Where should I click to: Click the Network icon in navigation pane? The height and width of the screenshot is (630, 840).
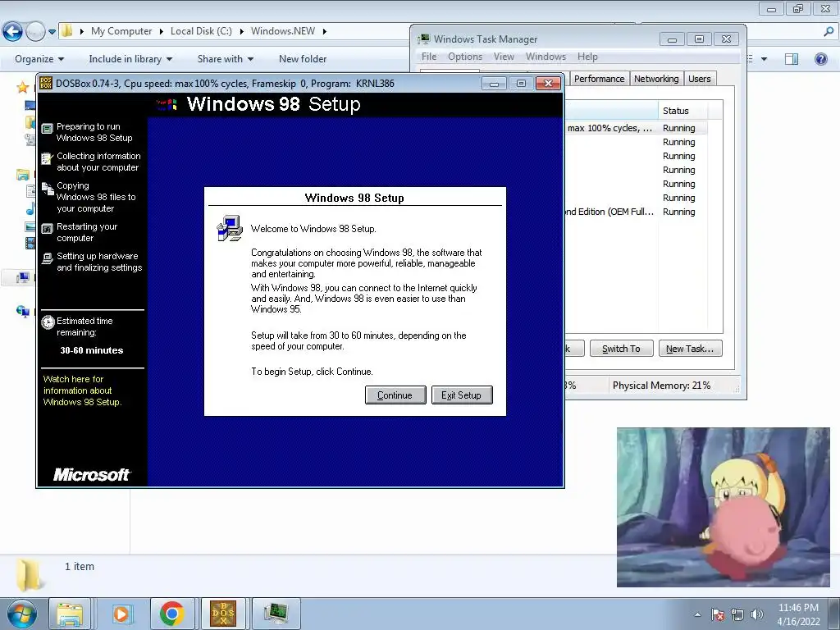click(x=23, y=311)
